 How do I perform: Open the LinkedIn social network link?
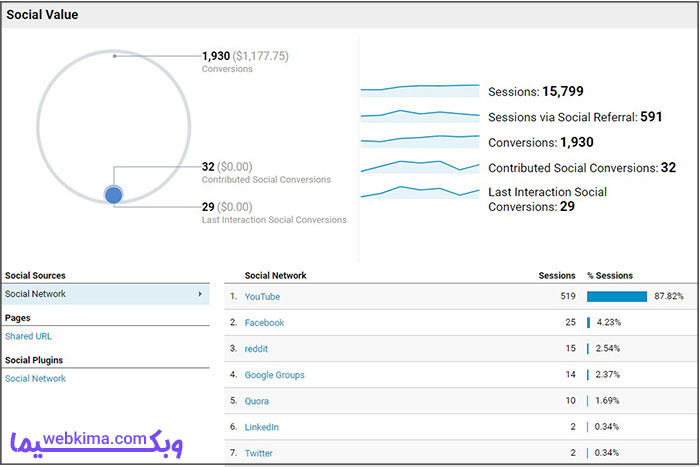pyautogui.click(x=262, y=427)
